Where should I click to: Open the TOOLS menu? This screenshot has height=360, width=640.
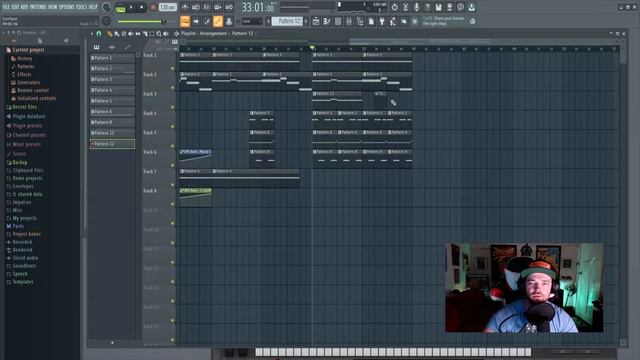pyautogui.click(x=81, y=7)
